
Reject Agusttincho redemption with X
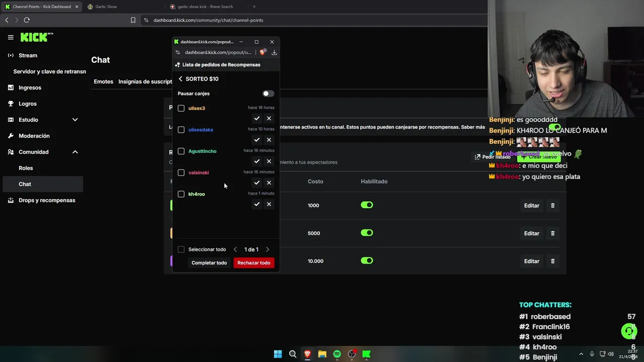tap(269, 161)
